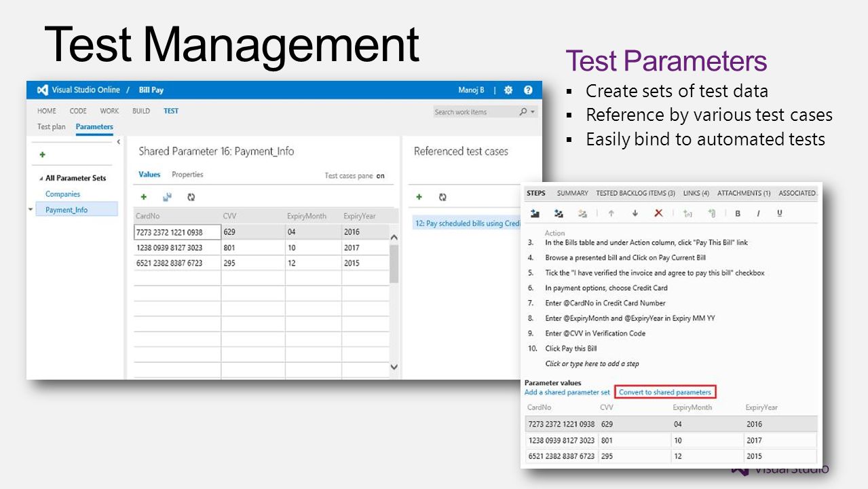Image resolution: width=868 pixels, height=489 pixels.
Task: Move step up with up arrow
Action: tap(611, 213)
